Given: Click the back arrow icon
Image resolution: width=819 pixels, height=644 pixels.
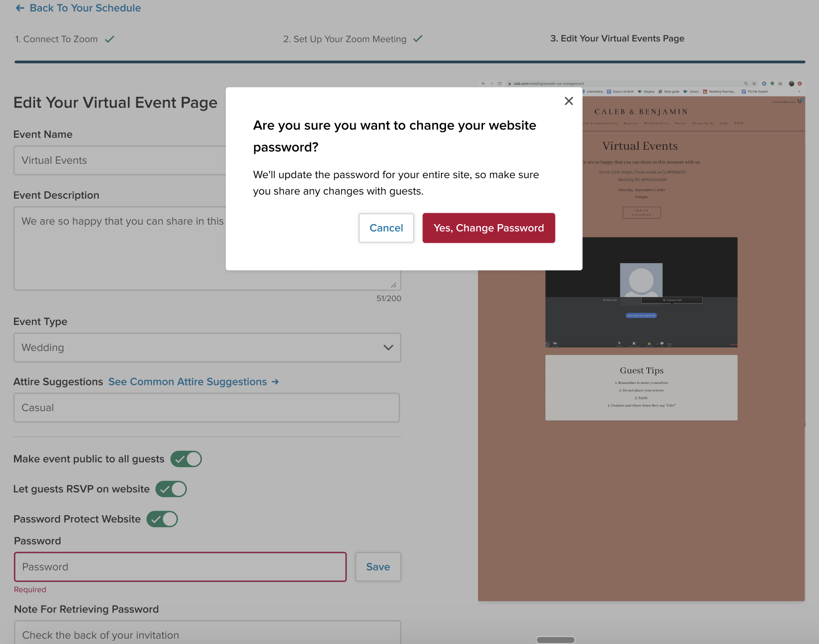Looking at the screenshot, I should pos(20,8).
